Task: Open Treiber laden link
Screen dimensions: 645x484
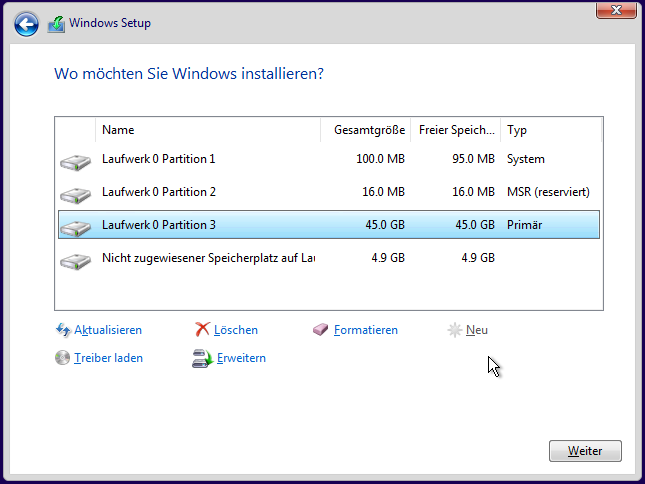Action: (x=108, y=358)
